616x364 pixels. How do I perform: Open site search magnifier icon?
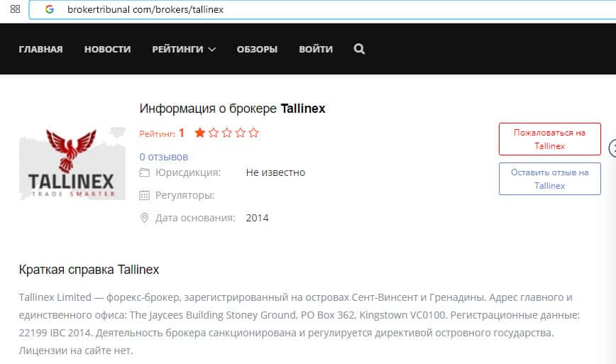click(x=359, y=49)
